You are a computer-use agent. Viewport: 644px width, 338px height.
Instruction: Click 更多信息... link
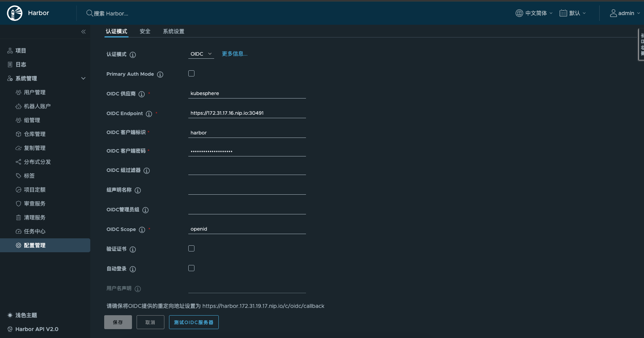[235, 54]
